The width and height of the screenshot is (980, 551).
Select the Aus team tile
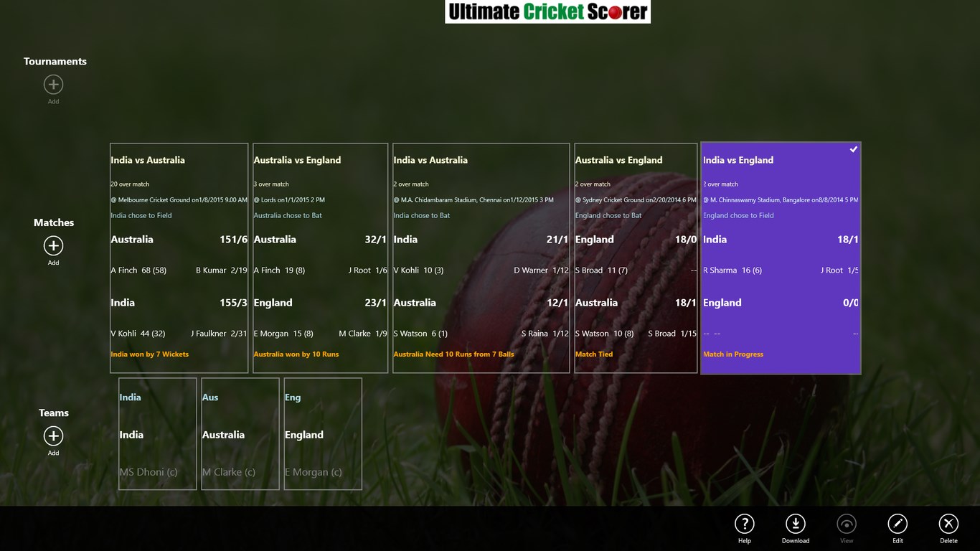point(240,434)
